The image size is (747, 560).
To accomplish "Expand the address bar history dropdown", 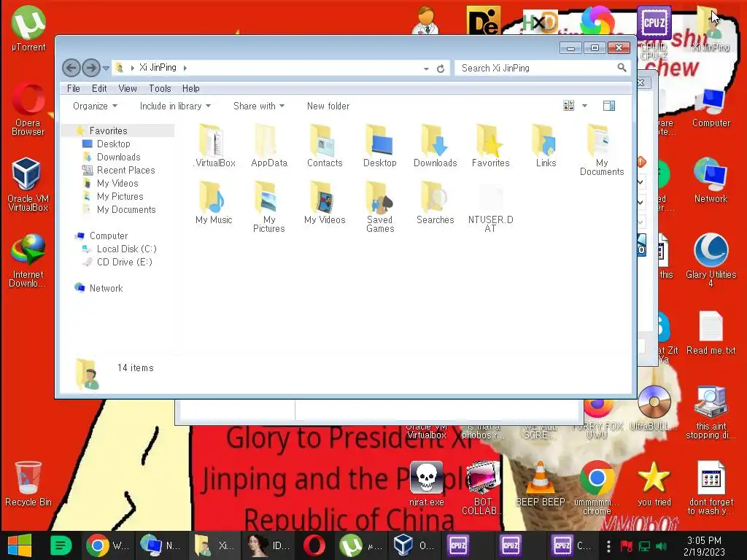I will 426,69.
